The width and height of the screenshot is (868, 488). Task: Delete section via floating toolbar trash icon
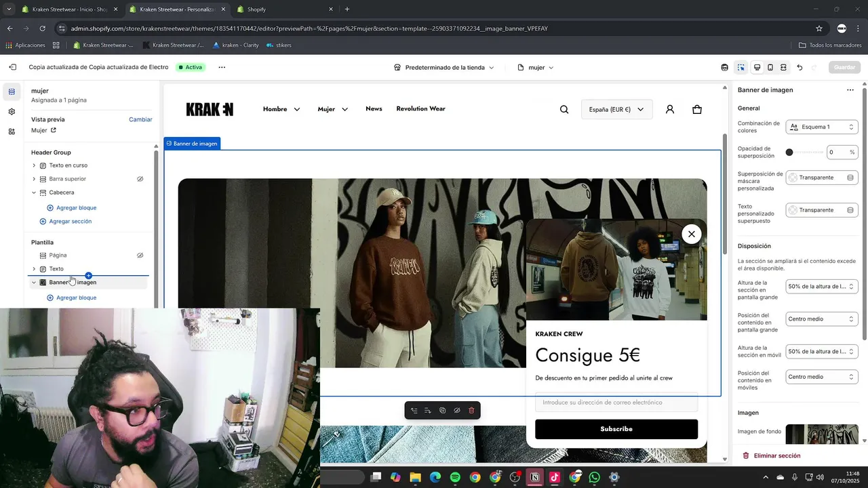tap(471, 411)
